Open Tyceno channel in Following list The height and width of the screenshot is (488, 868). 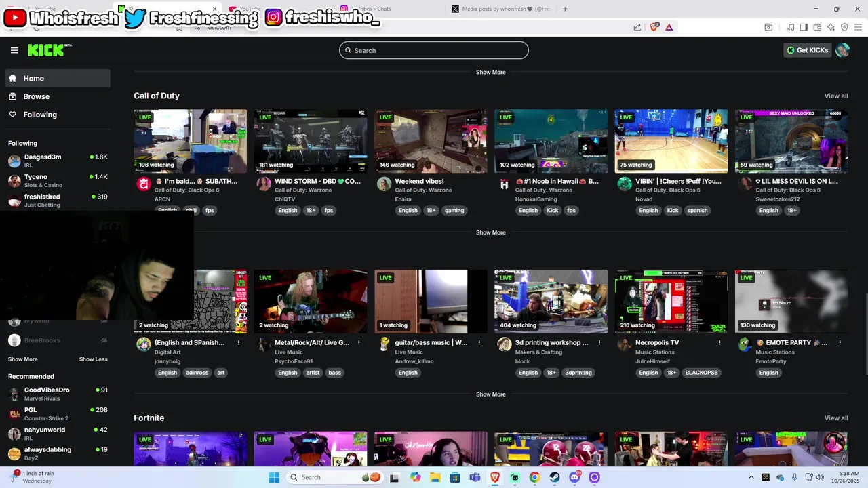click(58, 180)
